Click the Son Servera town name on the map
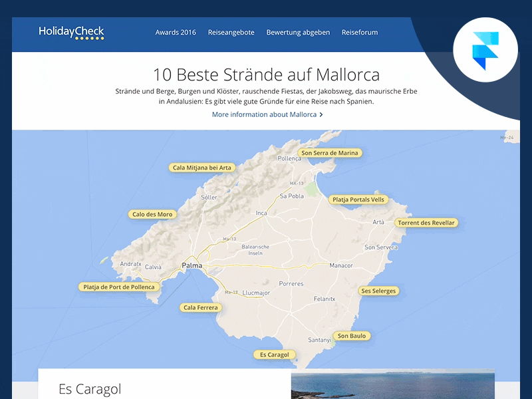This screenshot has height=399, width=532. pos(381,247)
